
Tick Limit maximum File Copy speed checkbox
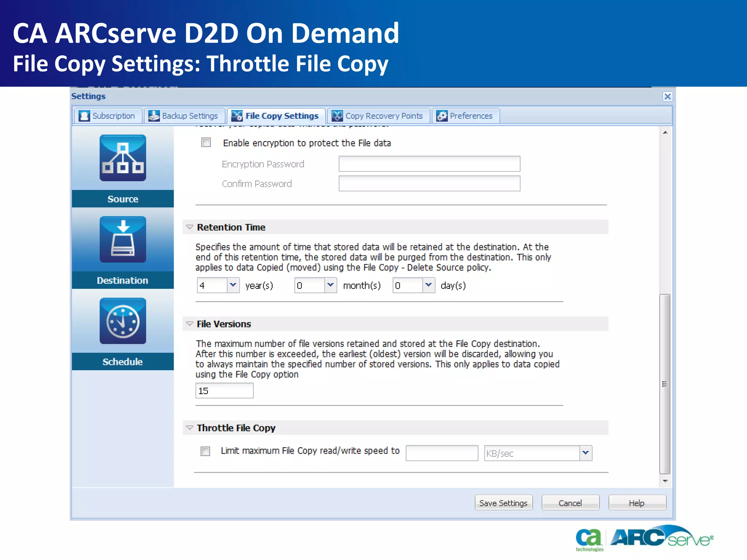click(205, 451)
